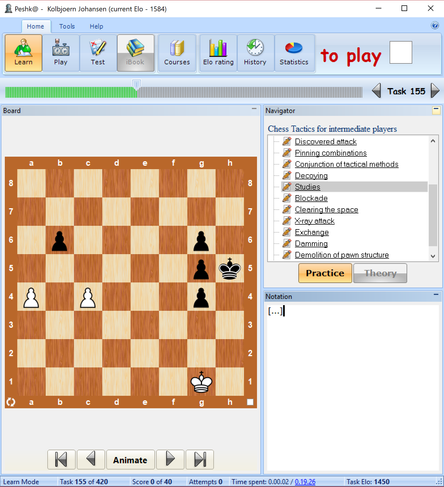Open the History icon
This screenshot has width=444, height=487.
(x=255, y=53)
